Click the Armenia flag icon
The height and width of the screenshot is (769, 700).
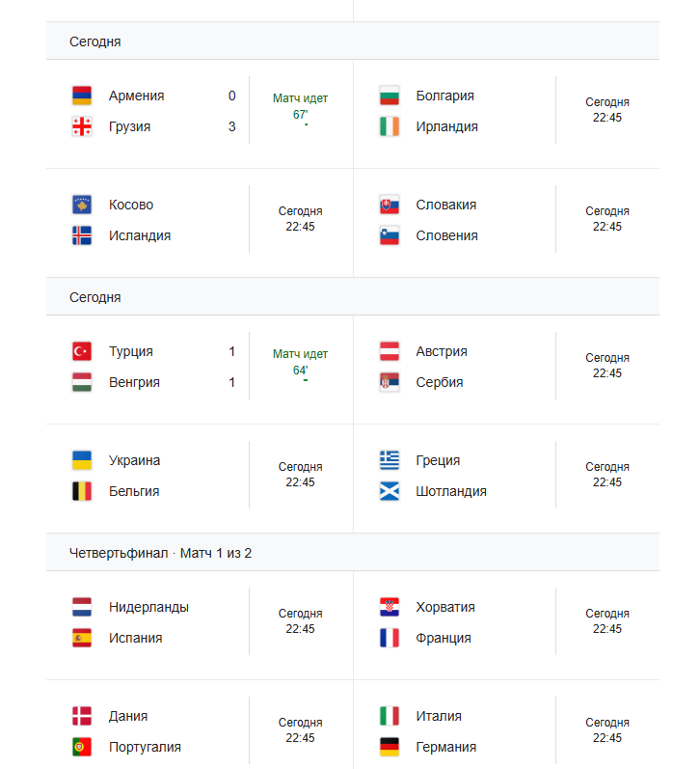point(82,96)
